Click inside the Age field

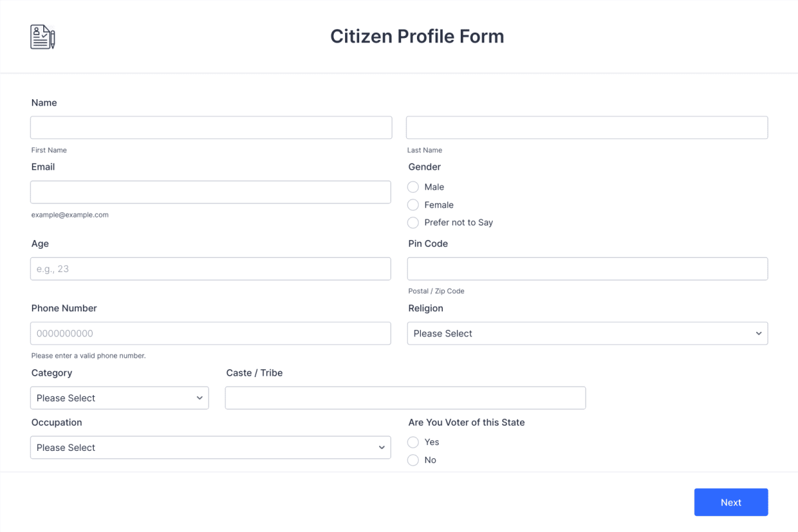tap(211, 269)
